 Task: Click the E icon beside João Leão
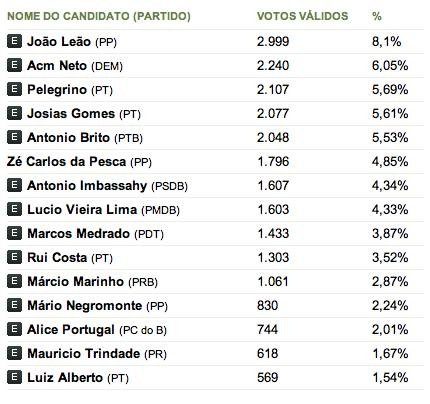(x=14, y=41)
